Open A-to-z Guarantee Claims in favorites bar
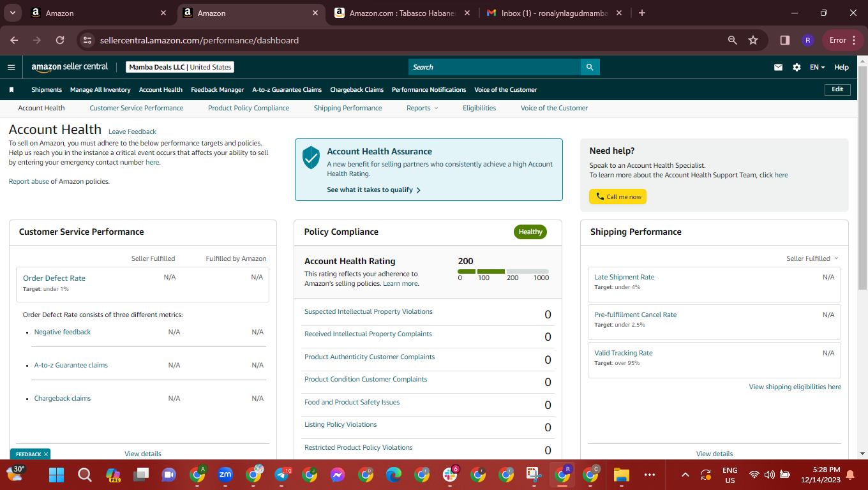Screen dimensions: 868x490 (287, 90)
